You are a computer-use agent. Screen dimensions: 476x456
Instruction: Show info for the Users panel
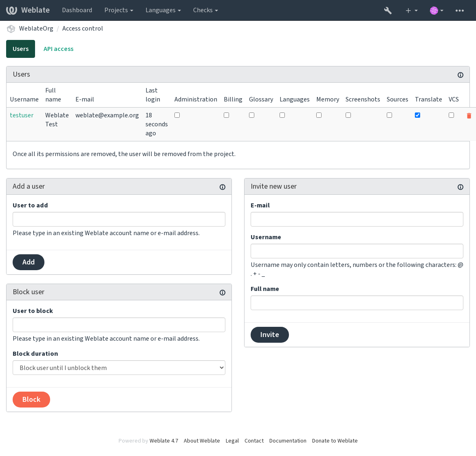pos(461,75)
